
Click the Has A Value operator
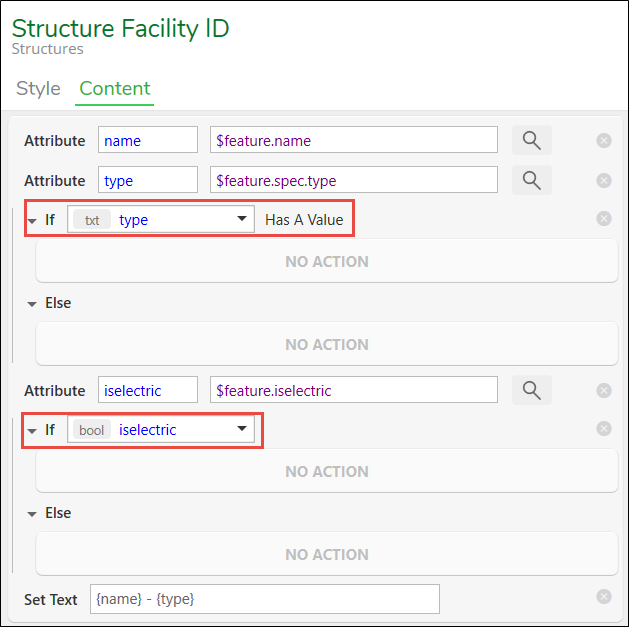pos(304,220)
